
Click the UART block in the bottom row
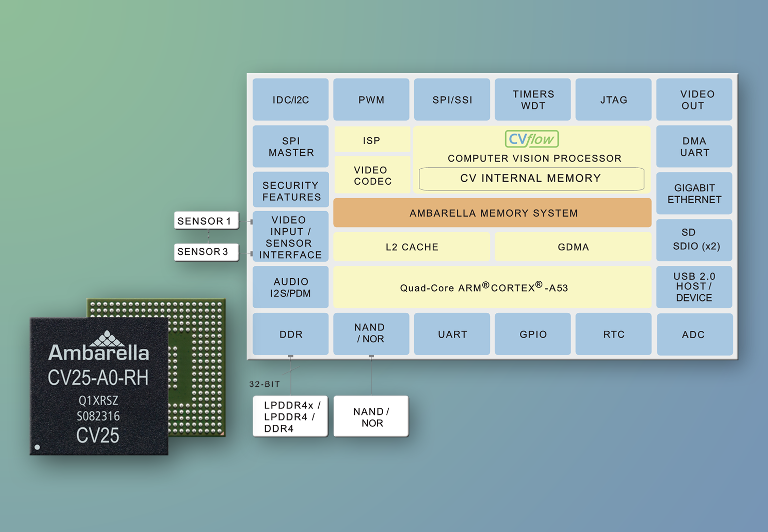point(452,334)
